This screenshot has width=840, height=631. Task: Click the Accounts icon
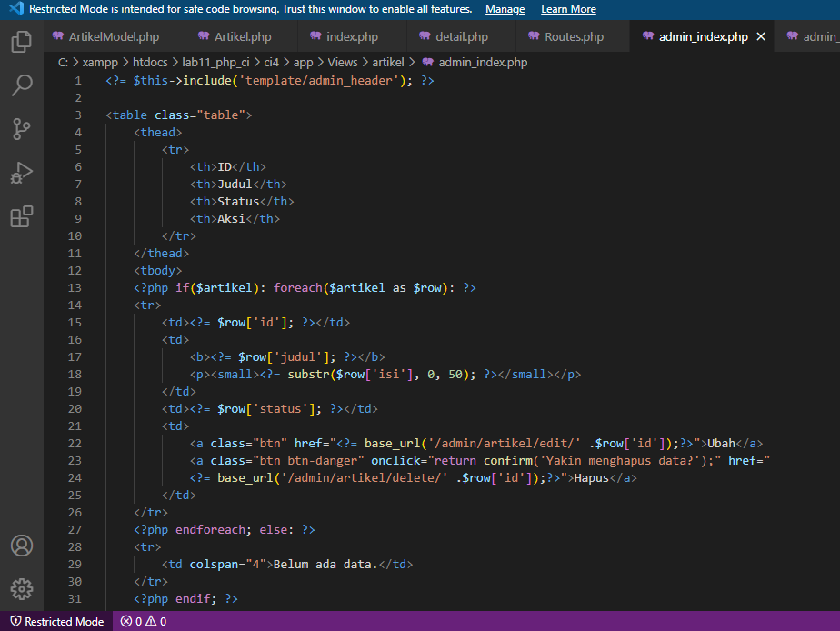click(x=21, y=546)
